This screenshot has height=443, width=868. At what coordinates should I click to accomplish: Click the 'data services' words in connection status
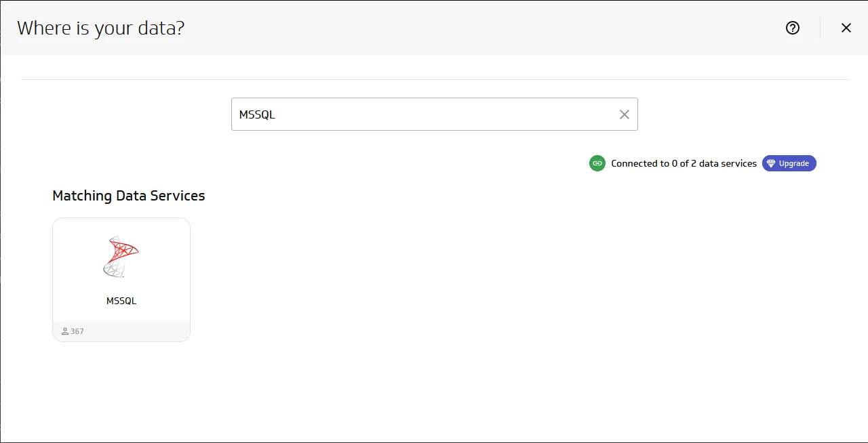(728, 163)
